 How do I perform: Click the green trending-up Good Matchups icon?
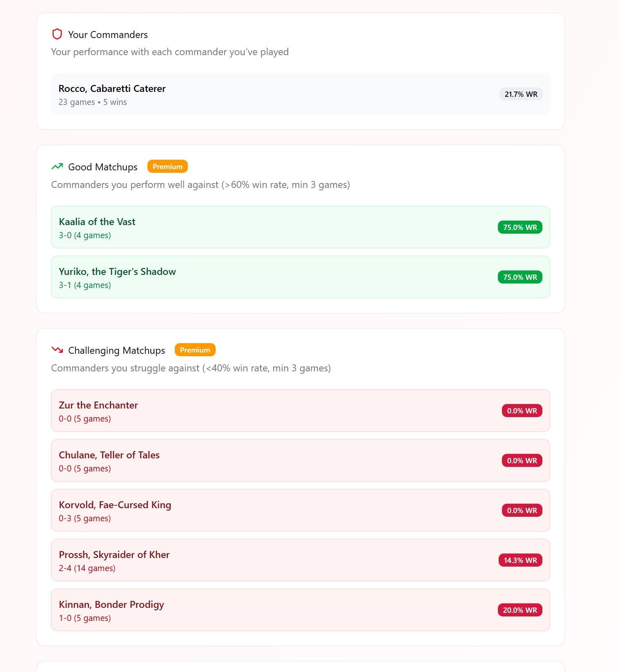tap(57, 167)
